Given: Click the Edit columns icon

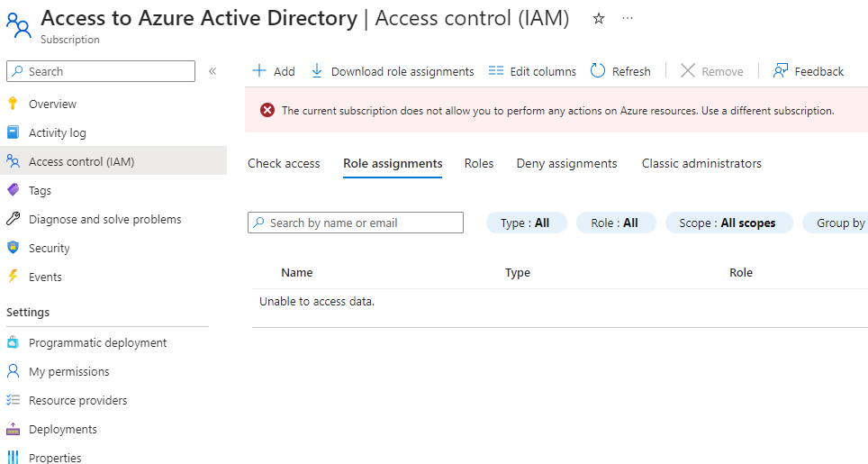Looking at the screenshot, I should [496, 71].
